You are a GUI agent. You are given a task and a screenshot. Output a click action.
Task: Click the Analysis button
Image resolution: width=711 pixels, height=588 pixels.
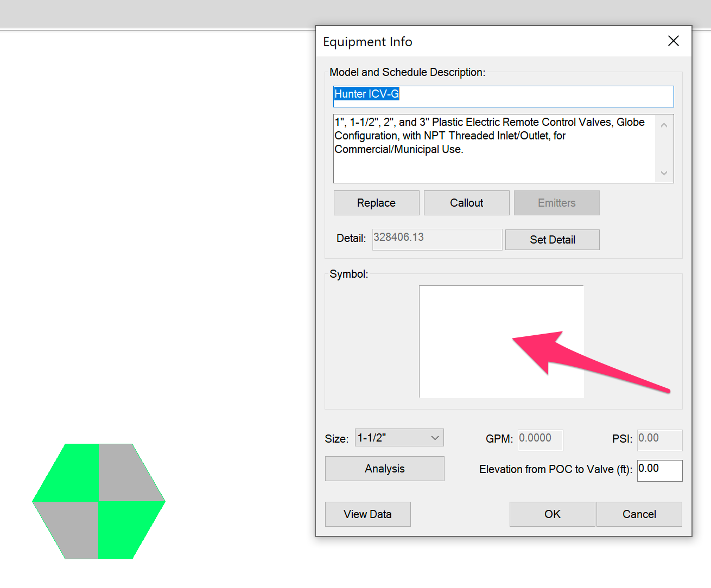click(x=384, y=469)
